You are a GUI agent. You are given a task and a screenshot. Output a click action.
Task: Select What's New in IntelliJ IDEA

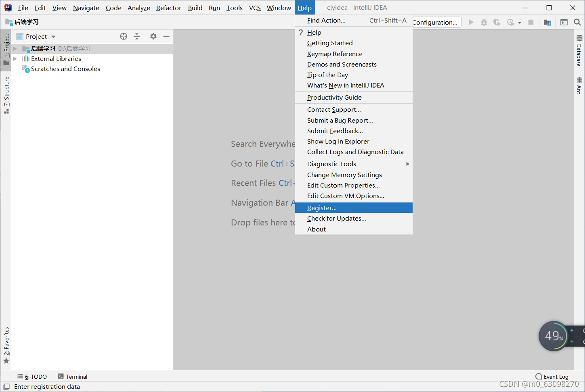354,85
